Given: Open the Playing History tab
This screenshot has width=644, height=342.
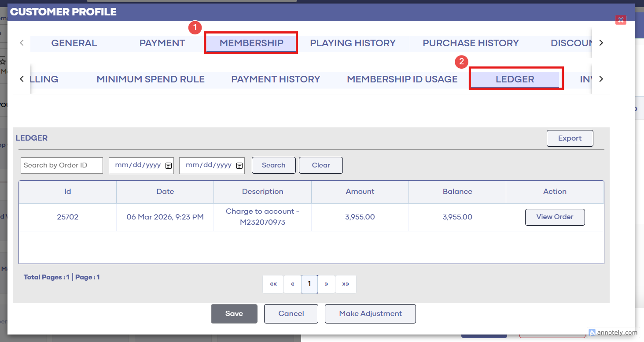Looking at the screenshot, I should tap(353, 43).
